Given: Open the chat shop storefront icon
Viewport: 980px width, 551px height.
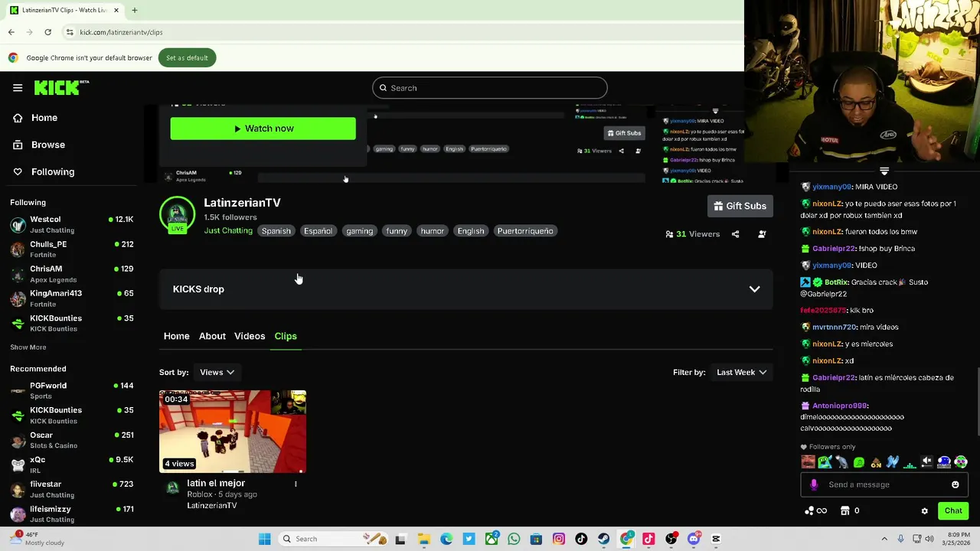Looking at the screenshot, I should pyautogui.click(x=845, y=510).
